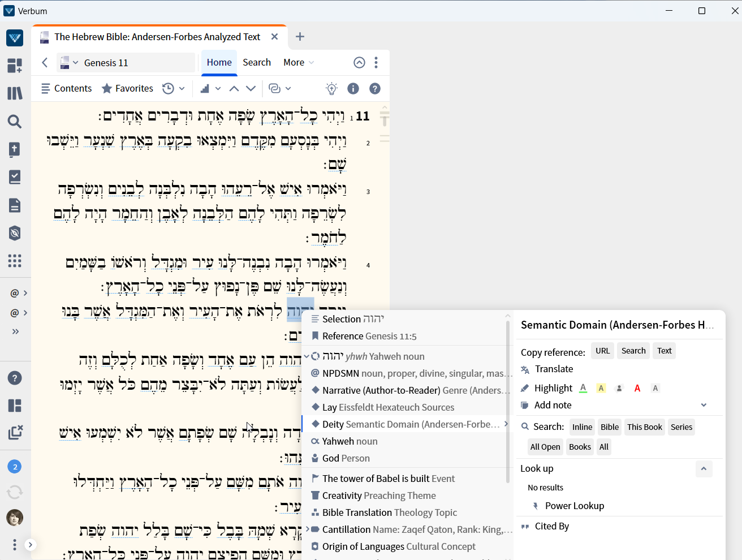Switch to the Search tab

(257, 62)
